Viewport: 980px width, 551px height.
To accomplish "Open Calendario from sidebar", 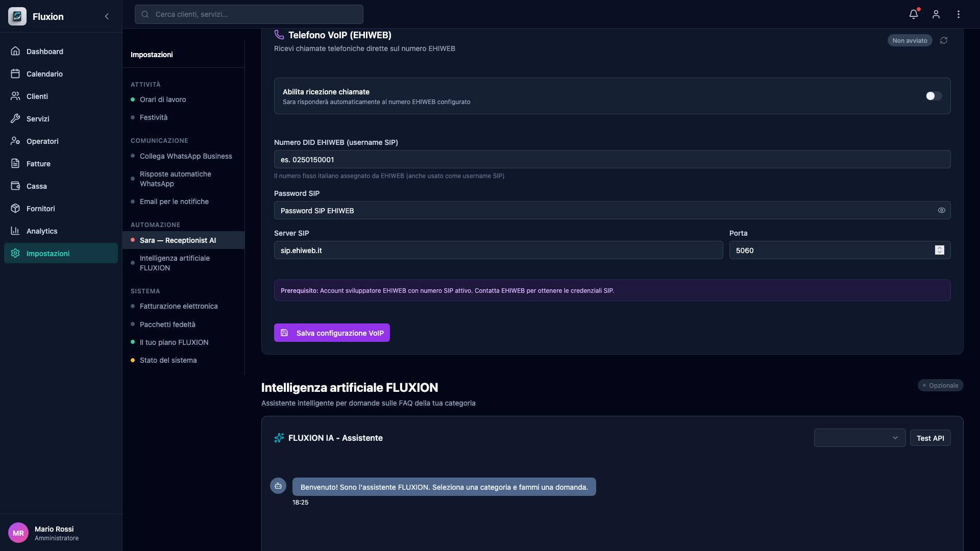I will click(x=44, y=74).
